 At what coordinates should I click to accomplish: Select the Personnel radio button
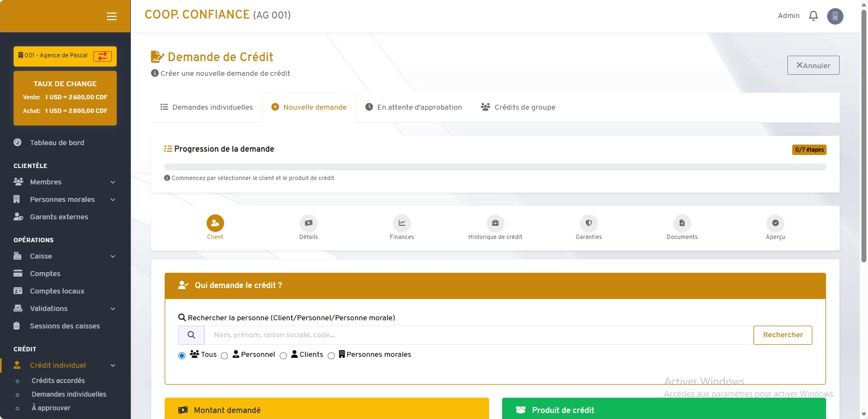pyautogui.click(x=225, y=356)
